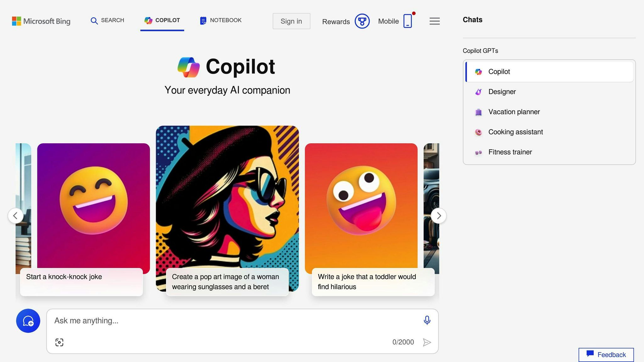Choose 'Start a knock-knock joke' prompt

[81, 282]
